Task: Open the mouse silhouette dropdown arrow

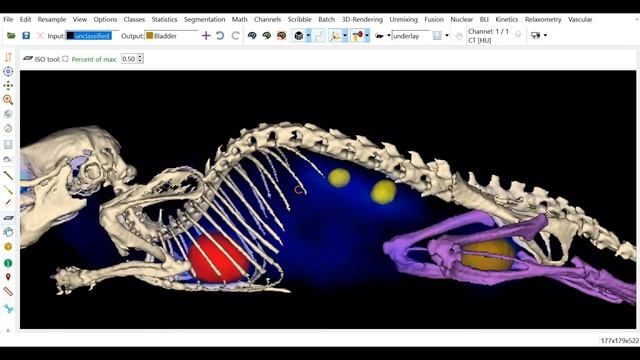Action: (x=389, y=36)
